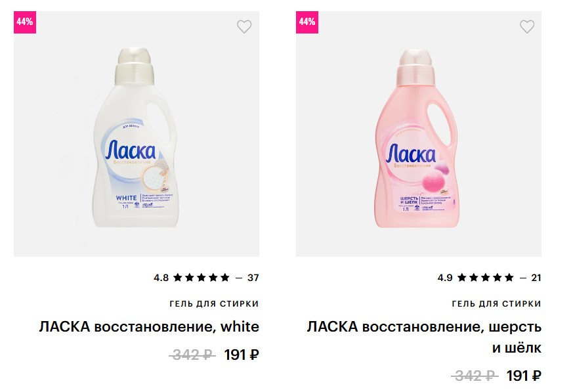
Task: Click ГЕЛЬ ДЛЯ СТИРКИ label under pink gel
Action: click(498, 303)
